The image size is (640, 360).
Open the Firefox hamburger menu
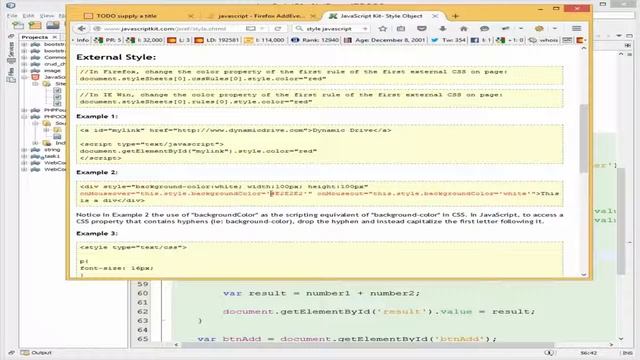576,29
